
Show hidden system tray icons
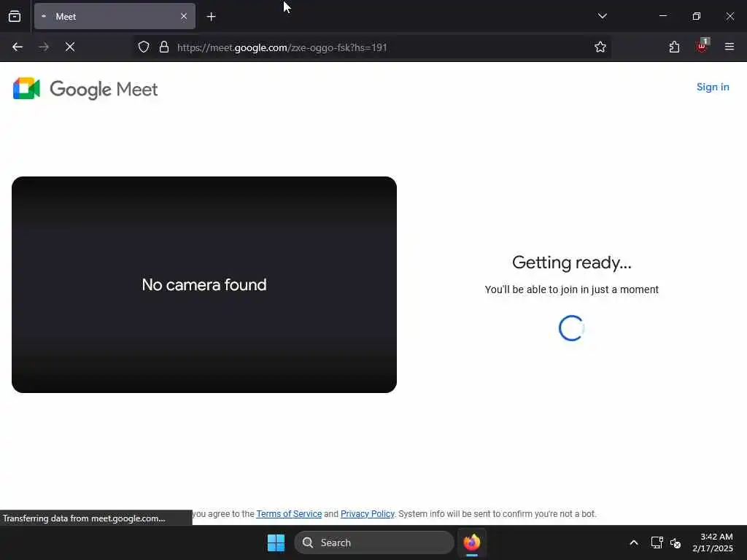pyautogui.click(x=634, y=542)
